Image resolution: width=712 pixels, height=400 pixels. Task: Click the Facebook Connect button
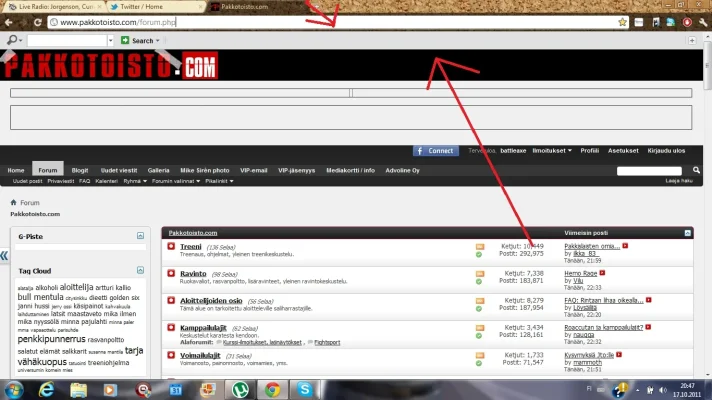pos(435,151)
